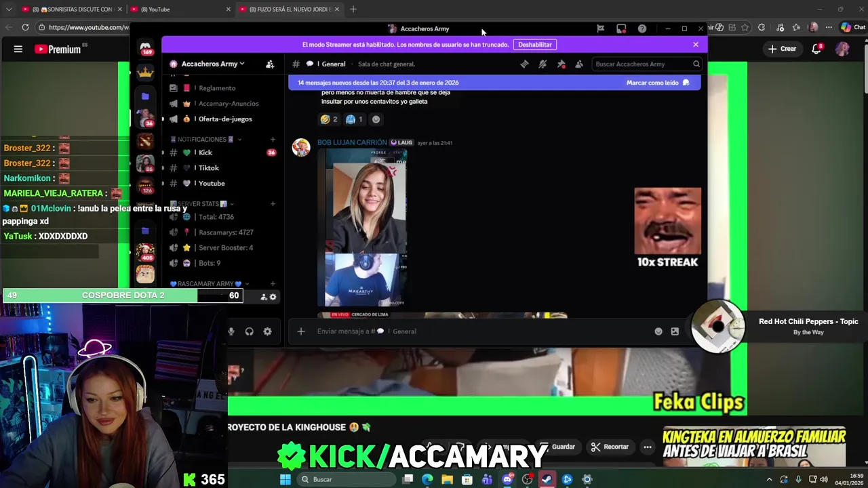Image resolution: width=868 pixels, height=488 pixels.
Task: Add reaction with the smiley-plus icon
Action: coord(376,119)
